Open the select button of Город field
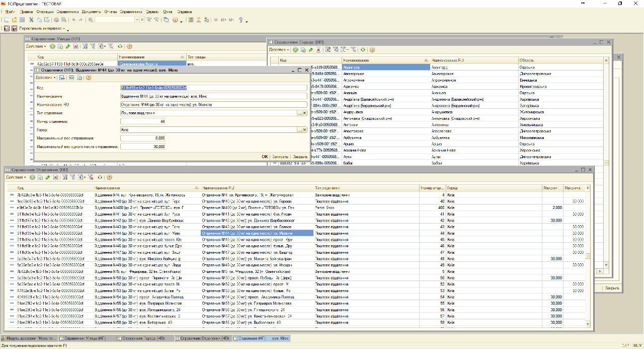 pyautogui.click(x=299, y=130)
